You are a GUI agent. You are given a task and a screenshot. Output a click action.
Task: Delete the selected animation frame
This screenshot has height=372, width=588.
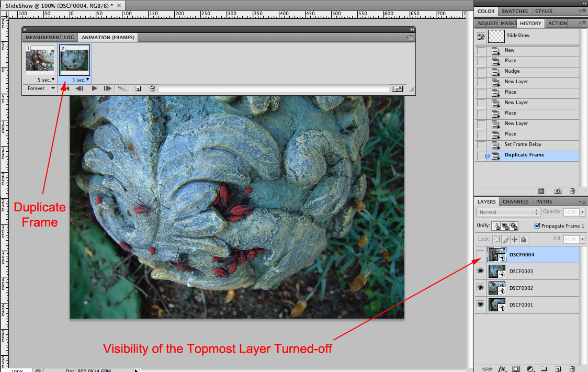[x=152, y=89]
